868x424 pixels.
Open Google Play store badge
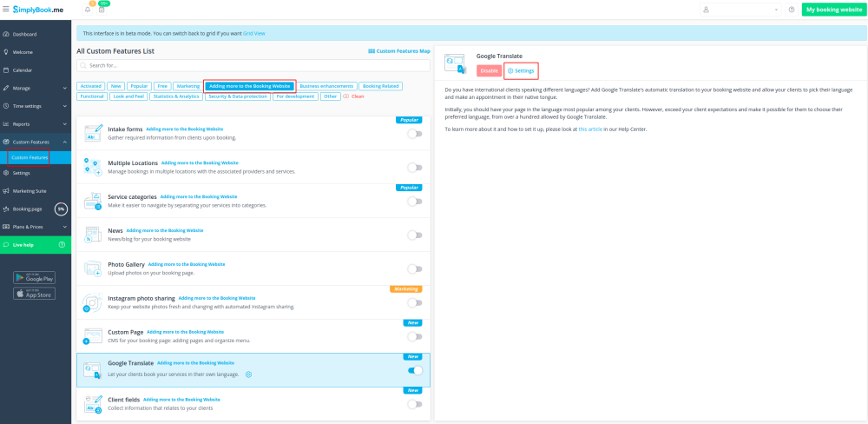coord(35,278)
